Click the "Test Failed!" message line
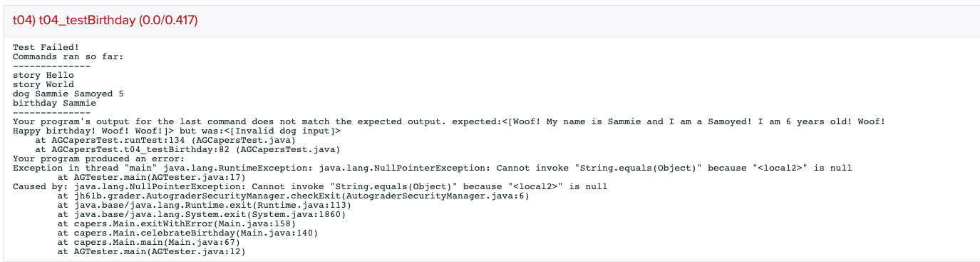Screen dimensions: 980x262 point(46,46)
